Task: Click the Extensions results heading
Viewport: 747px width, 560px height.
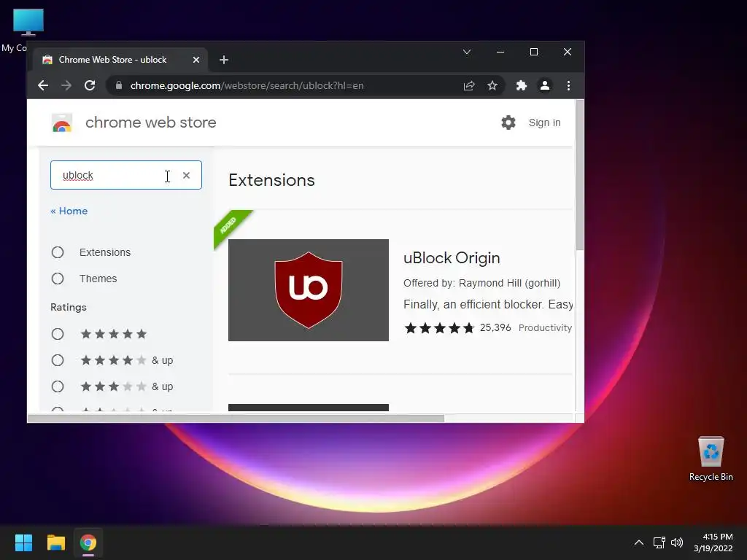Action: pos(271,180)
